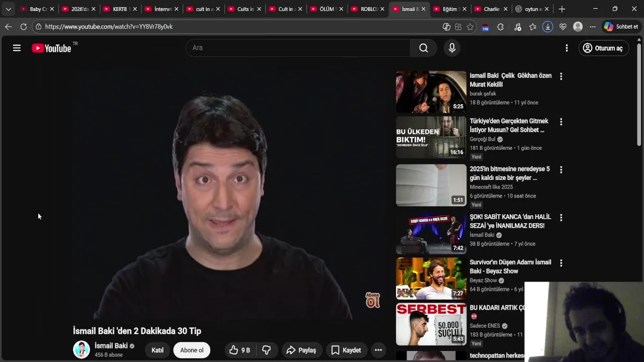View site info lock icon
The image size is (644, 362).
point(38,27)
